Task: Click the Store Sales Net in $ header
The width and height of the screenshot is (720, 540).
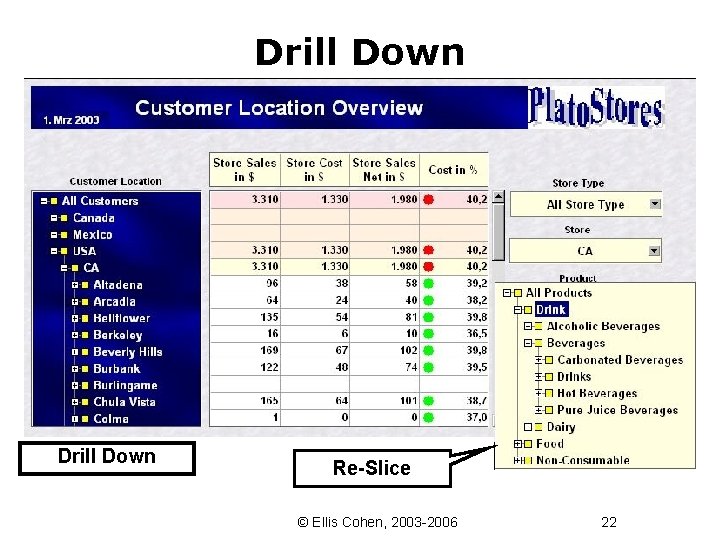Action: tap(384, 169)
